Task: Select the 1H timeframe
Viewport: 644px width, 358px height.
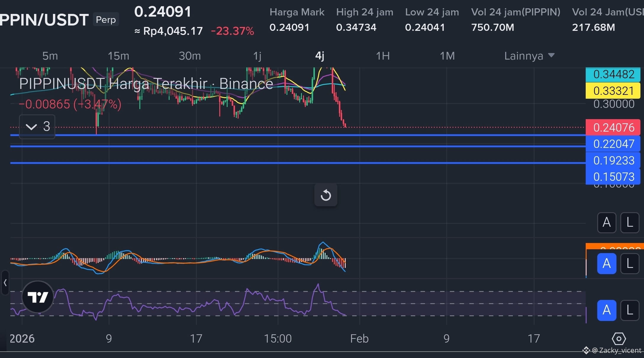Action: (x=382, y=56)
